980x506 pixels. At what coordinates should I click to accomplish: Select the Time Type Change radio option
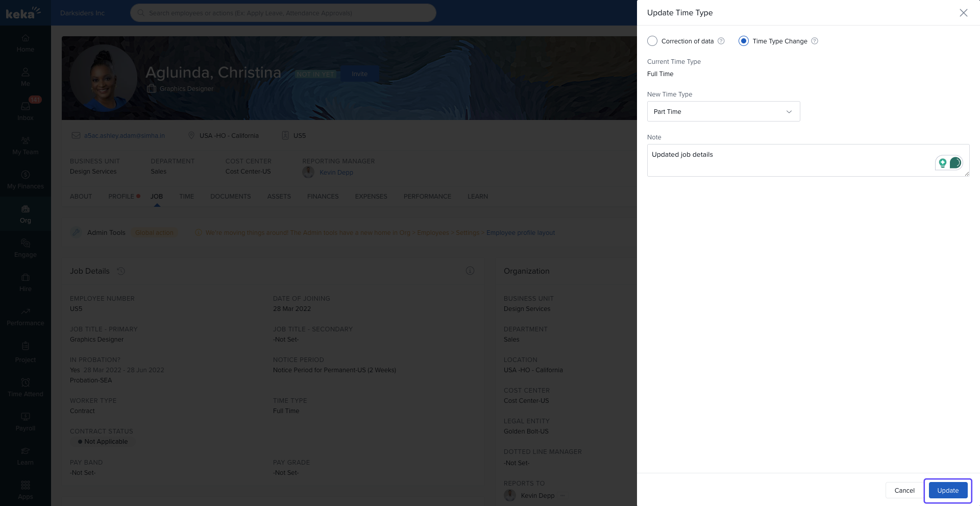(744, 41)
